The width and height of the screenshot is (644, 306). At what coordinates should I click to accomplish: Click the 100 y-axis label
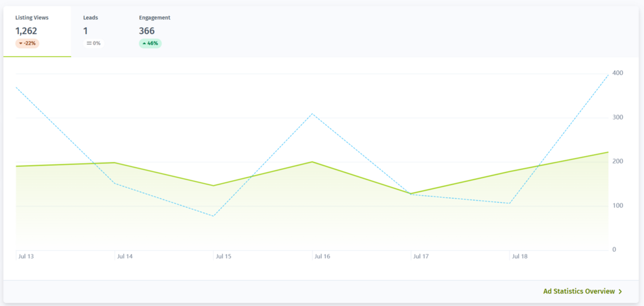tap(618, 206)
